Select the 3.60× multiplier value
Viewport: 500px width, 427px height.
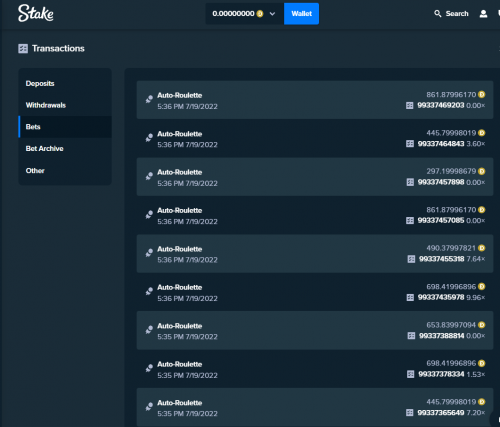(476, 144)
